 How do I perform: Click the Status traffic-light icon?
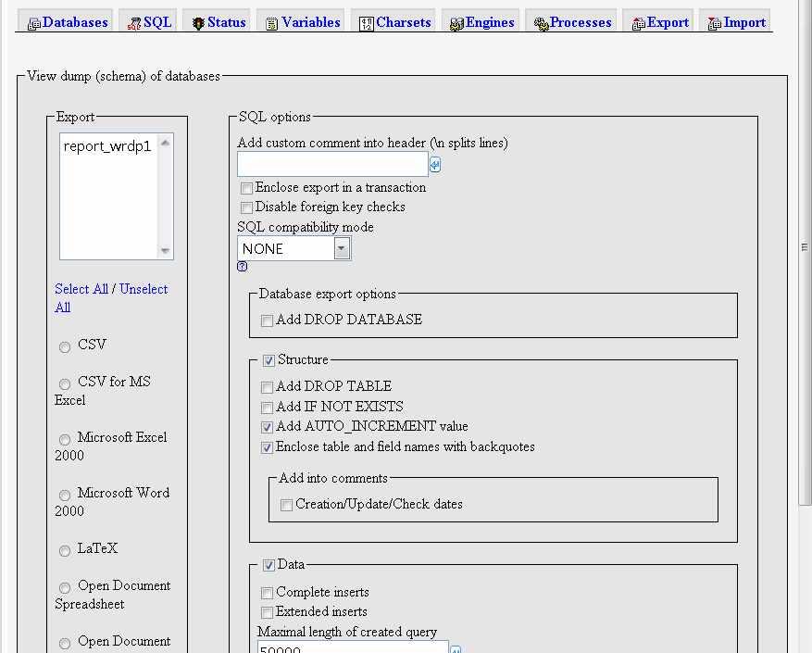click(198, 24)
